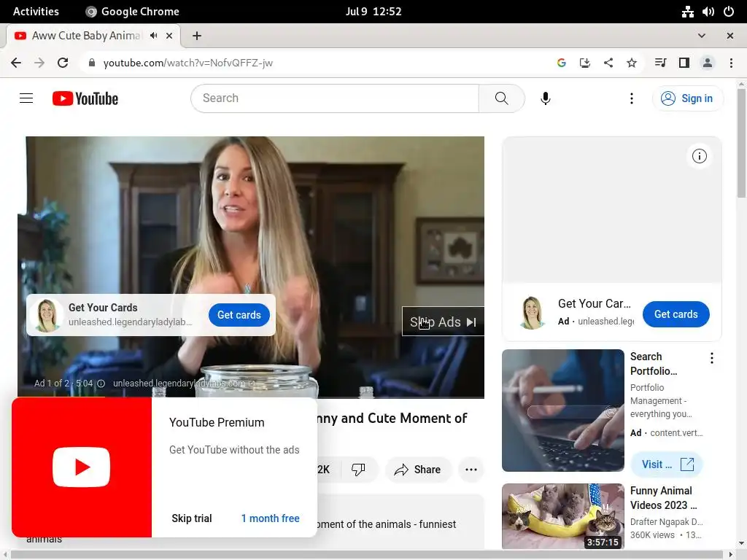The height and width of the screenshot is (560, 747).
Task: Click Get cards button on video overlay
Action: (x=239, y=315)
